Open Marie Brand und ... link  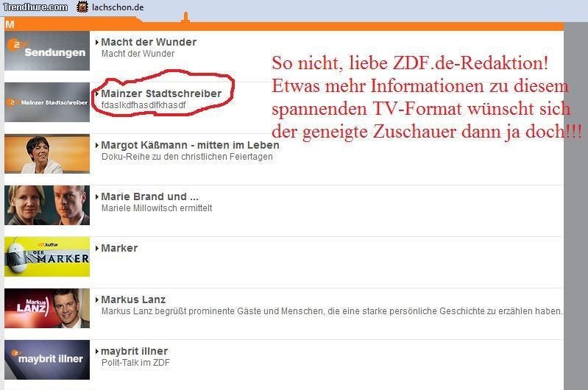tap(150, 196)
